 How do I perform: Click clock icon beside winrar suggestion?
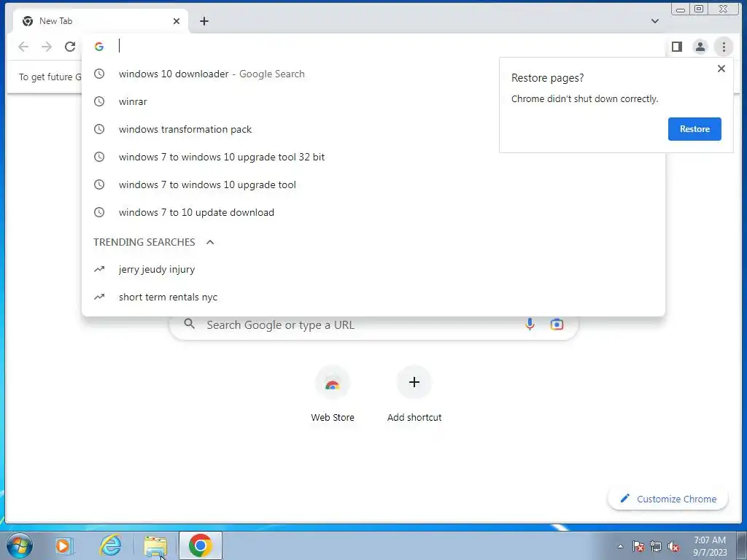pyautogui.click(x=99, y=101)
